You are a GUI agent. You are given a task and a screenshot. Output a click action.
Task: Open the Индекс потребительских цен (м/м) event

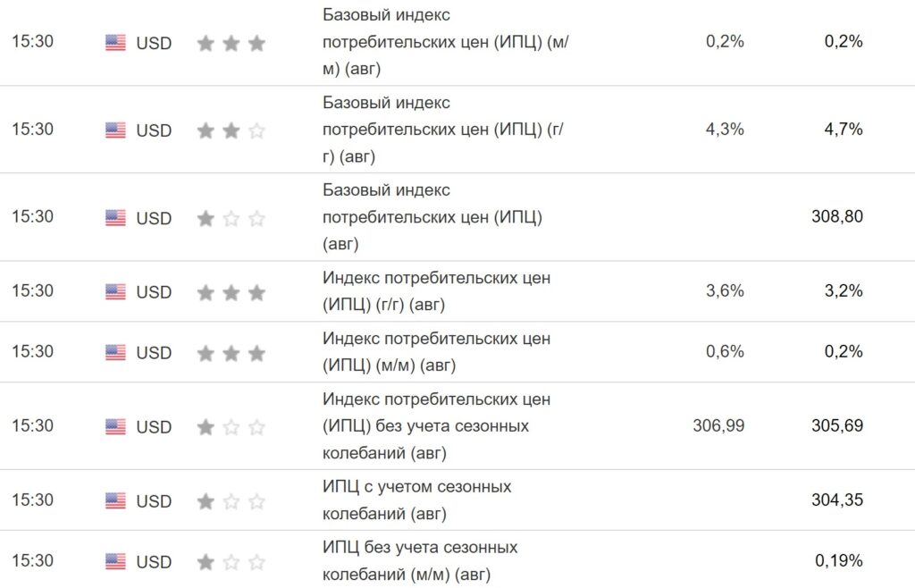click(x=436, y=352)
